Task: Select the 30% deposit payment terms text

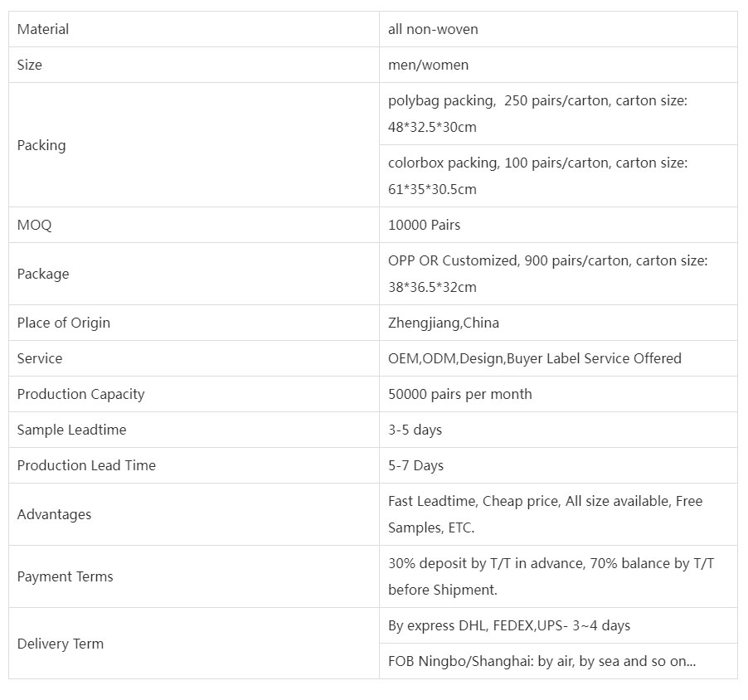Action: [x=551, y=576]
